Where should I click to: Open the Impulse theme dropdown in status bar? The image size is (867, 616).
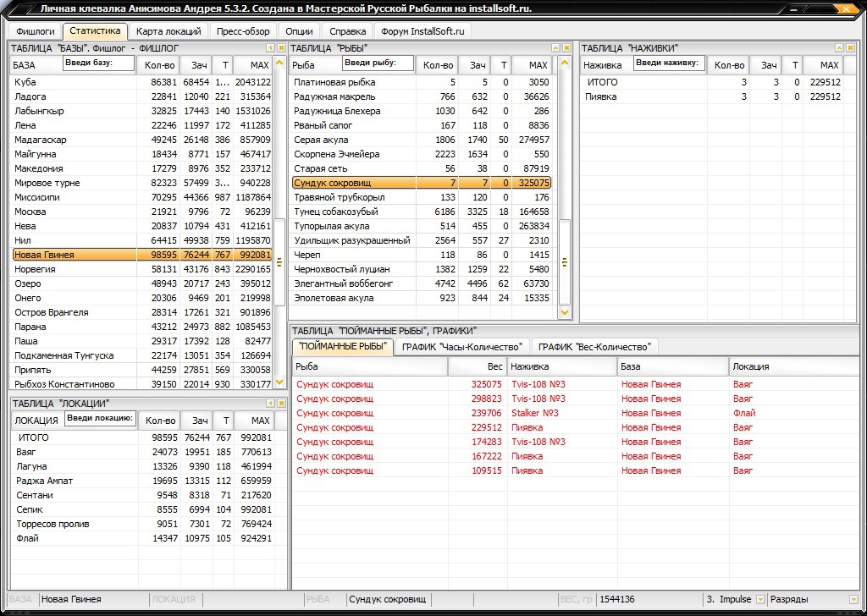759,599
